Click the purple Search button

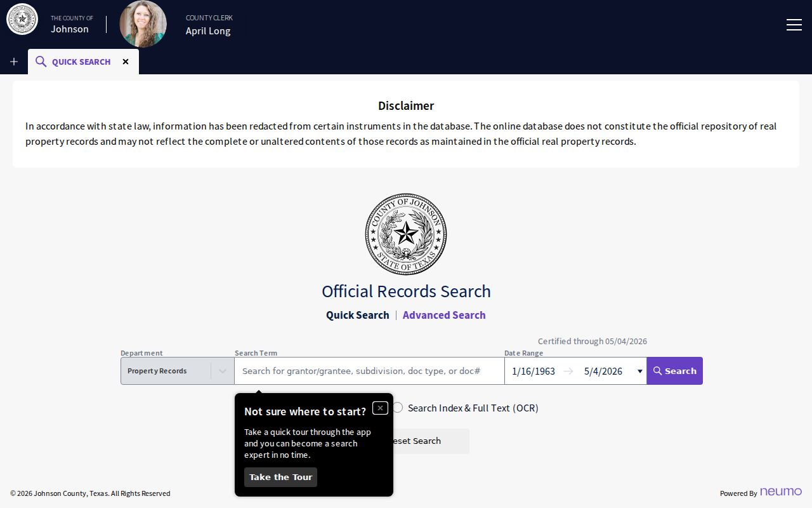(x=675, y=371)
